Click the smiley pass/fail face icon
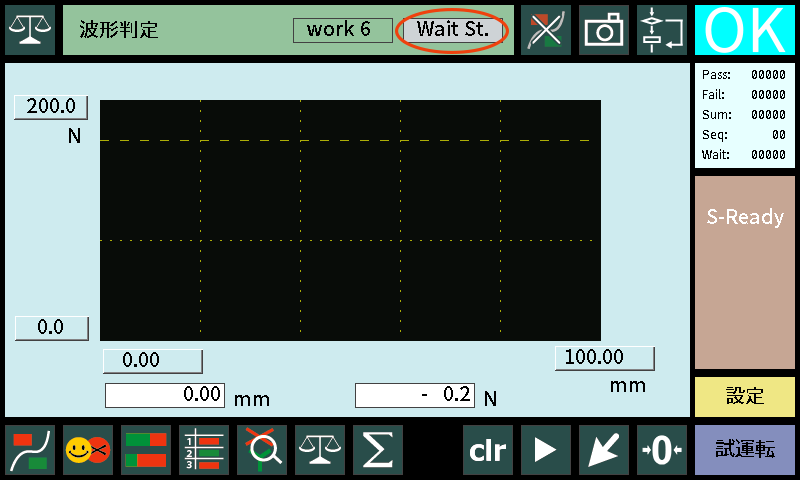 point(88,450)
